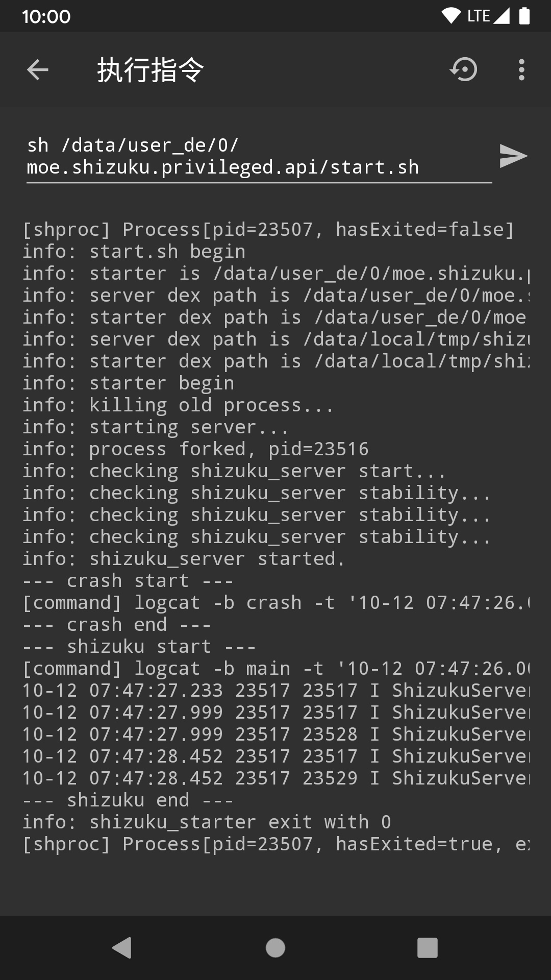Tap the Wi-Fi signal status icon
Screen dimensions: 551x980
[x=451, y=16]
